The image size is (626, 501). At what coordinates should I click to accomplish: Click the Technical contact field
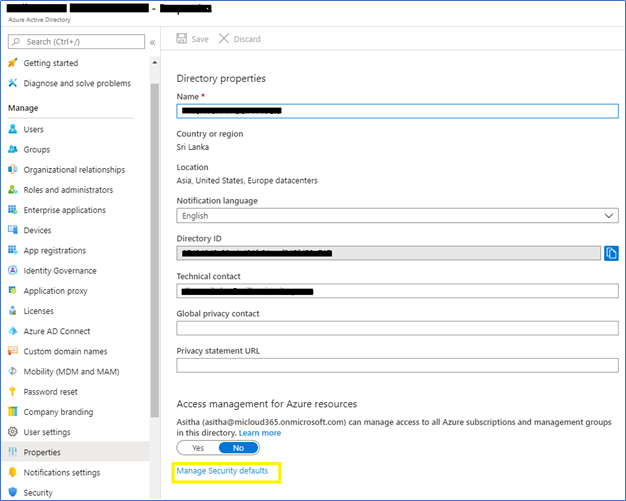tap(397, 291)
